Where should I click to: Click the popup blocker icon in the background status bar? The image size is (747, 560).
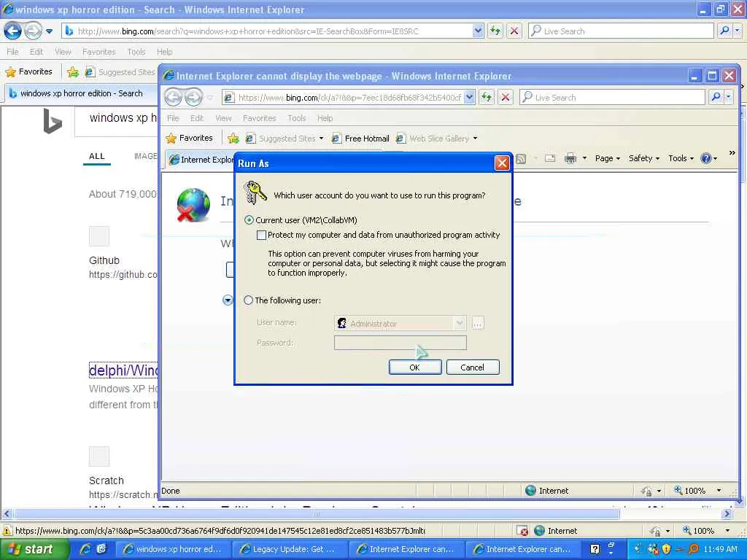point(522,531)
